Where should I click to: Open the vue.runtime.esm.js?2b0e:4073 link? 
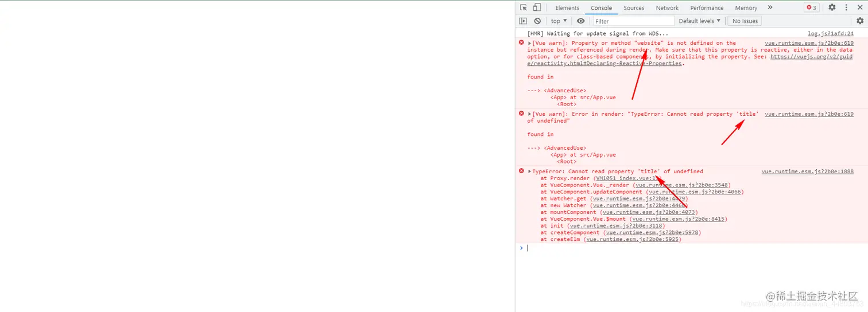(x=648, y=212)
